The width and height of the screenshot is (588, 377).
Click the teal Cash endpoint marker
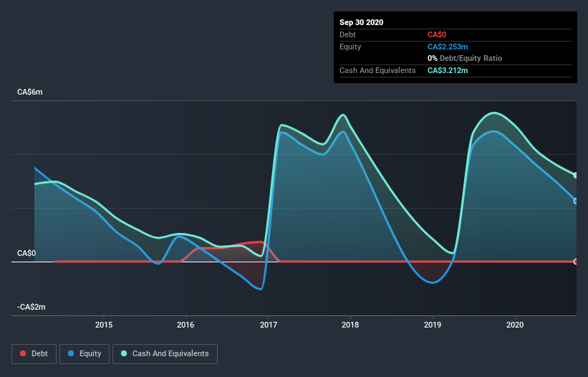coord(576,175)
